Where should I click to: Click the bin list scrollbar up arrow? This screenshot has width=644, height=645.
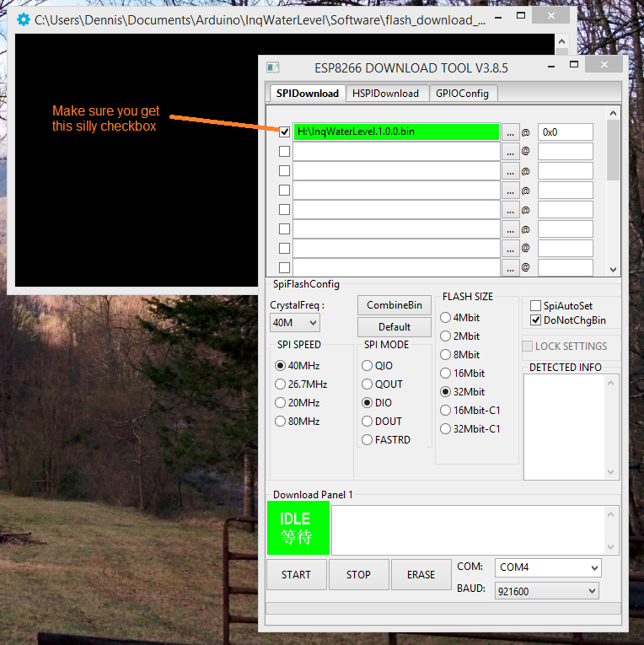[613, 113]
